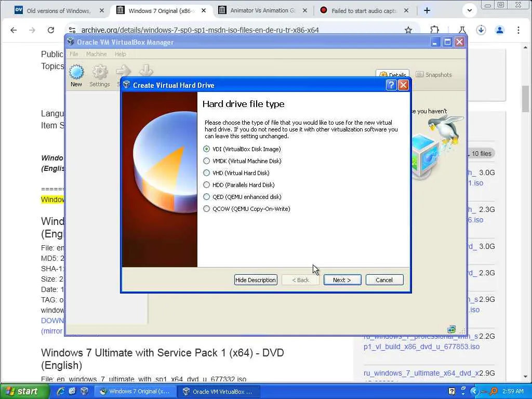Reload the archive.org page
532x399 pixels.
(51, 30)
